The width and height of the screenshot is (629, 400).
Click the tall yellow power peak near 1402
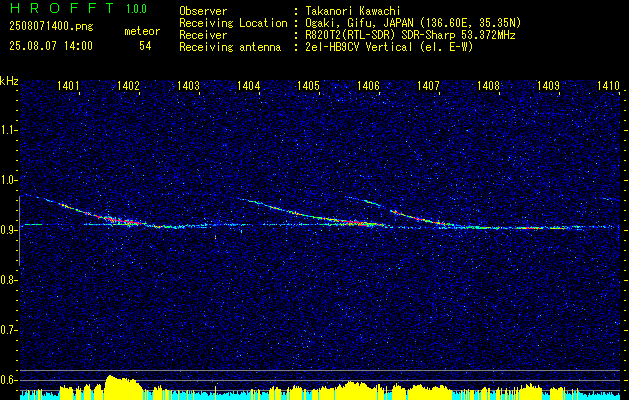click(x=122, y=386)
